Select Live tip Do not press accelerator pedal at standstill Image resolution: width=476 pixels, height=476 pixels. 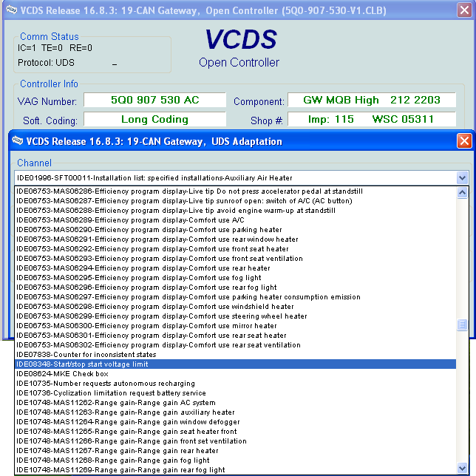(x=235, y=191)
